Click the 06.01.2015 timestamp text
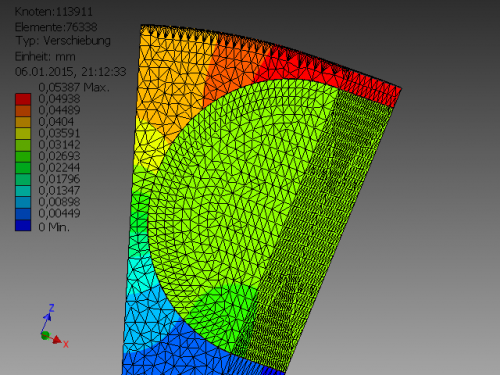 coord(44,72)
